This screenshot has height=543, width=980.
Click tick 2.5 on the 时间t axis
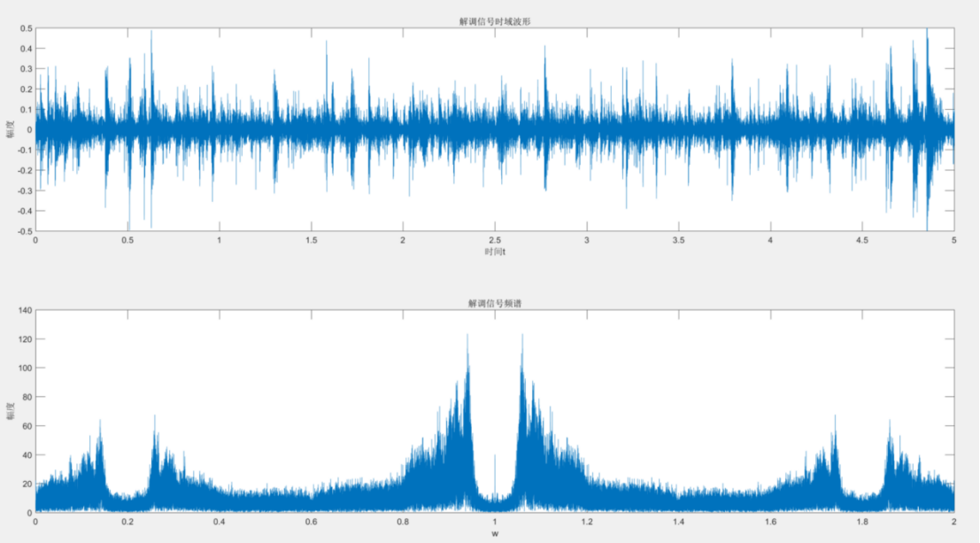tap(495, 240)
